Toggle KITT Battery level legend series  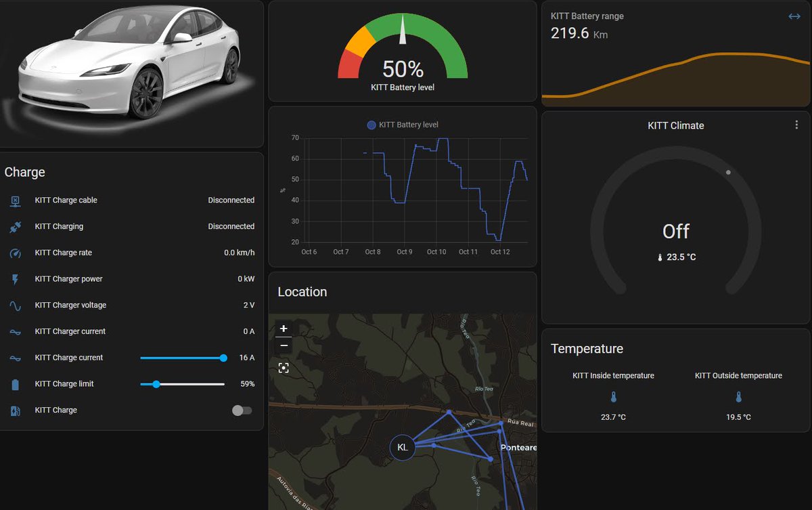403,125
